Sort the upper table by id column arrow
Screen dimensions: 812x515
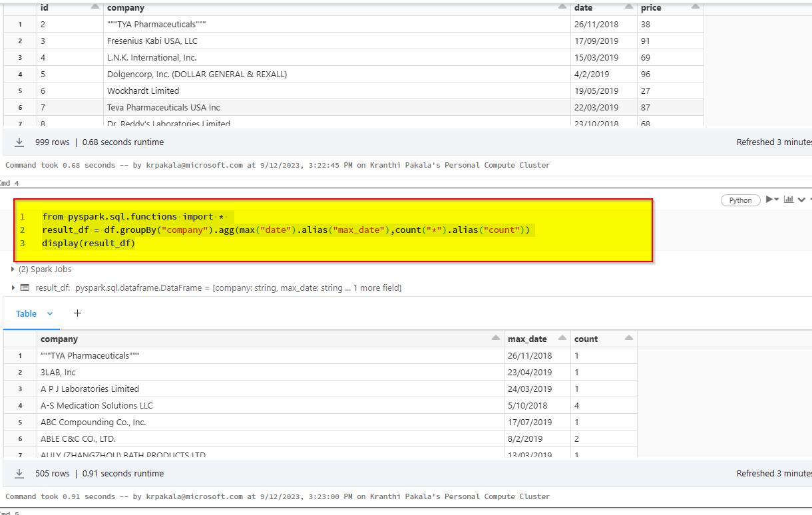point(95,7)
